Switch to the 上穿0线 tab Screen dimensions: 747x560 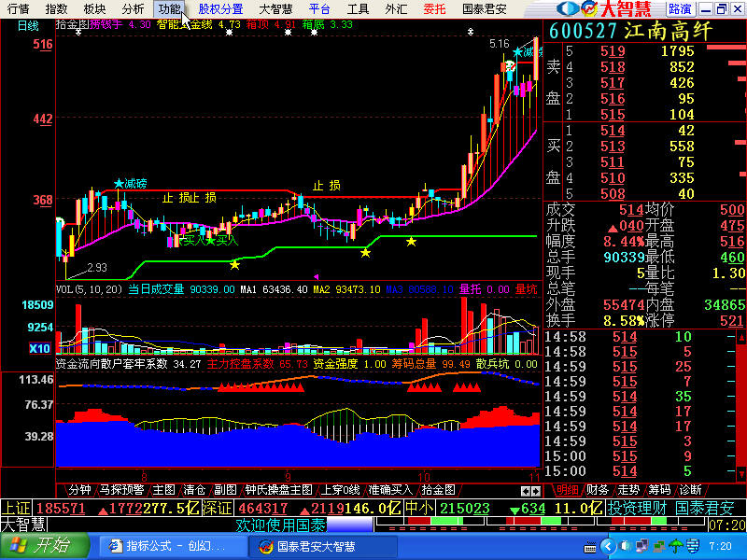coord(340,489)
